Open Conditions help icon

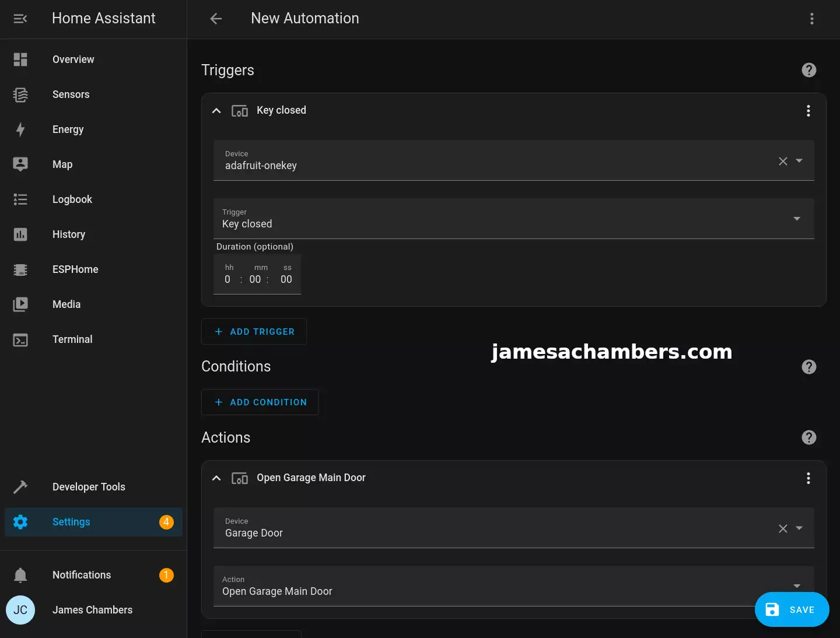point(808,367)
